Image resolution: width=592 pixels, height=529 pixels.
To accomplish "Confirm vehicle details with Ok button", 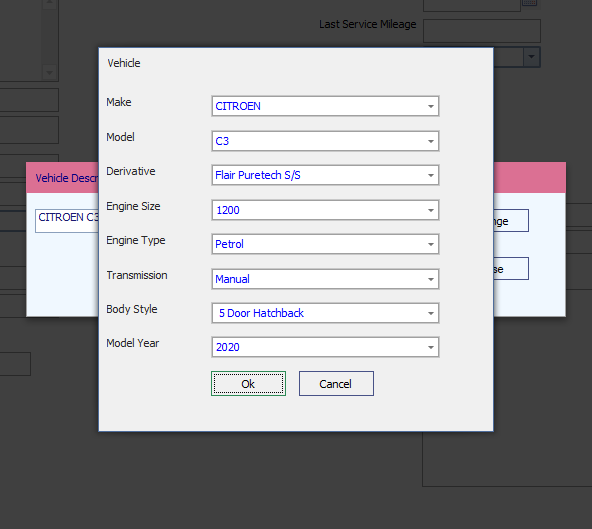I will tap(248, 384).
